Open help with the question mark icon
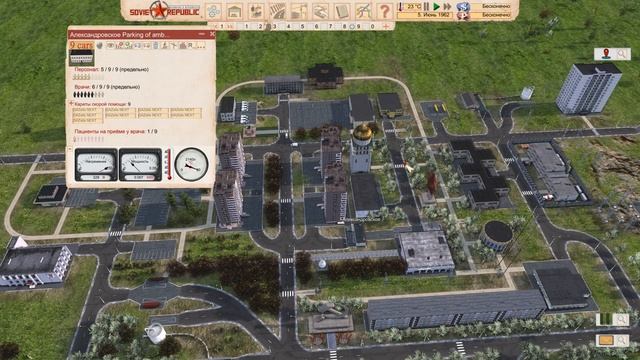 point(384,11)
